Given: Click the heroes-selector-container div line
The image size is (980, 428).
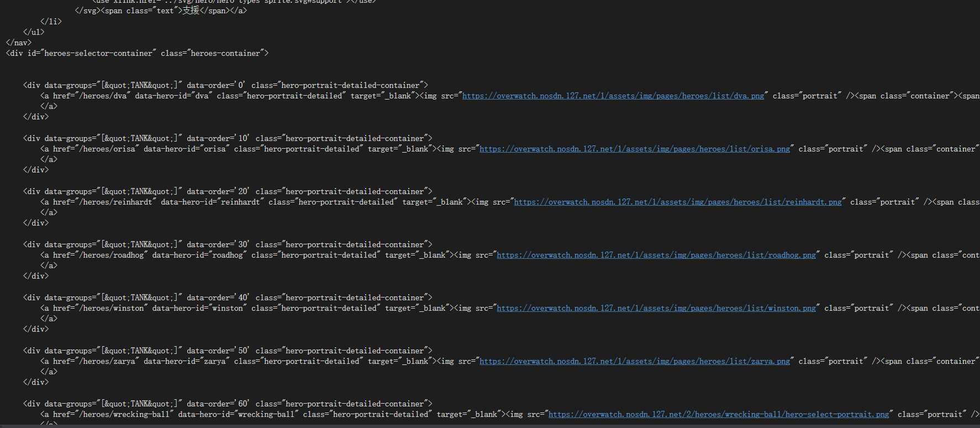Looking at the screenshot, I should pos(137,53).
